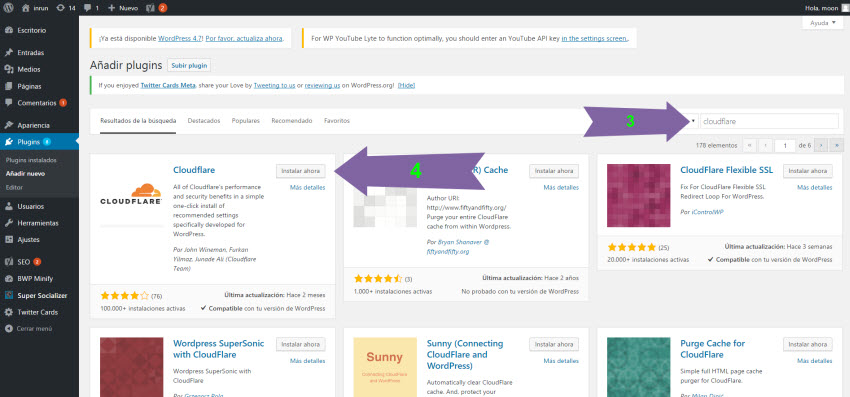This screenshot has width=850, height=397.
Task: Open the 'WordPress 4.7' release link
Action: (180, 39)
